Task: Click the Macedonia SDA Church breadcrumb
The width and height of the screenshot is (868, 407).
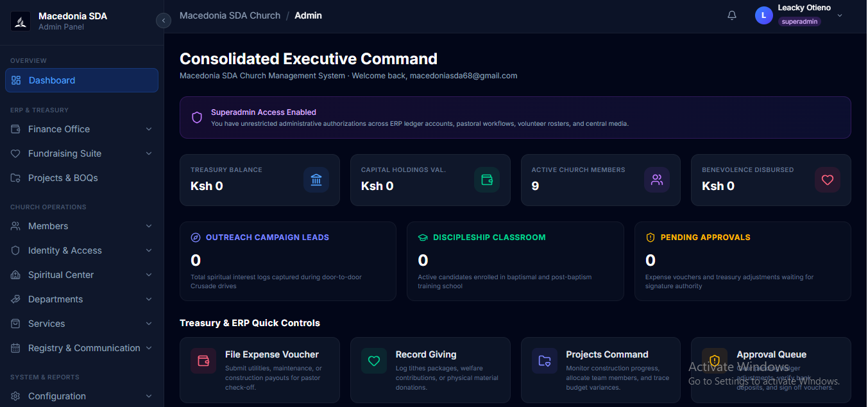Action: pos(230,15)
